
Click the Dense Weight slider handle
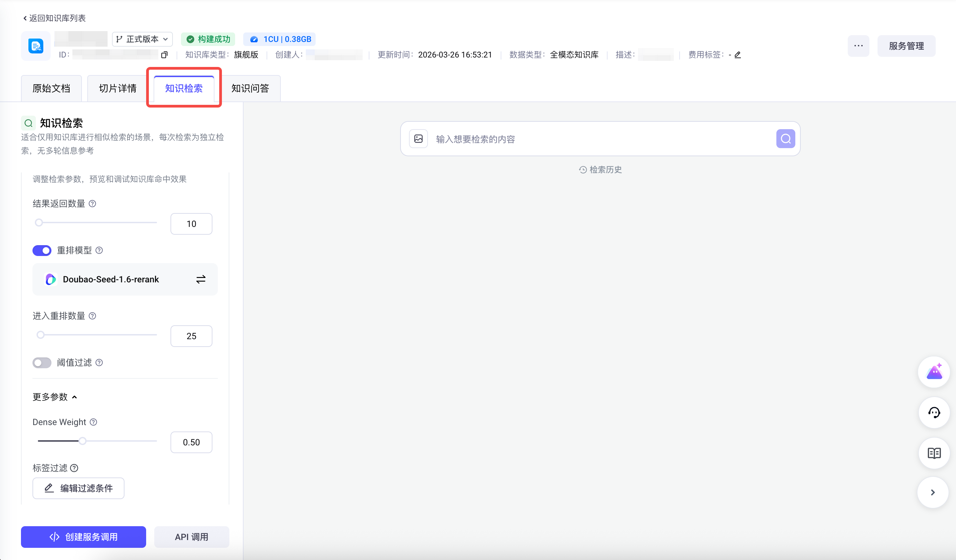pyautogui.click(x=82, y=441)
